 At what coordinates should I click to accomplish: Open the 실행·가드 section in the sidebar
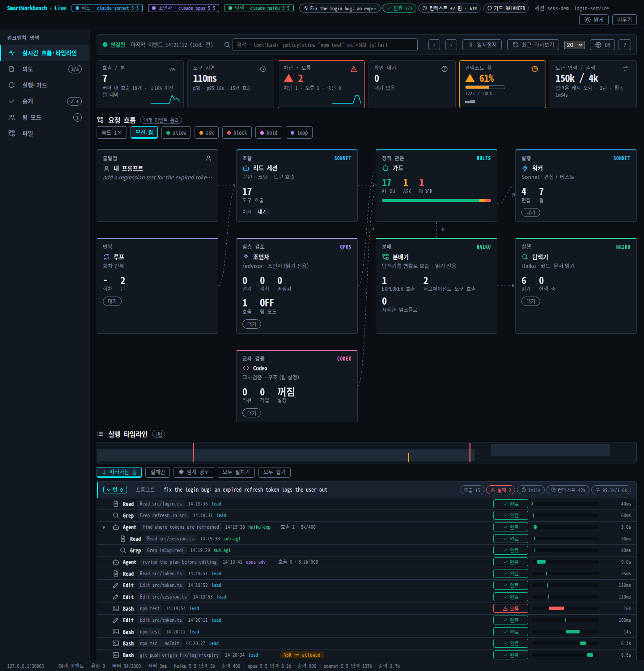coord(45,85)
